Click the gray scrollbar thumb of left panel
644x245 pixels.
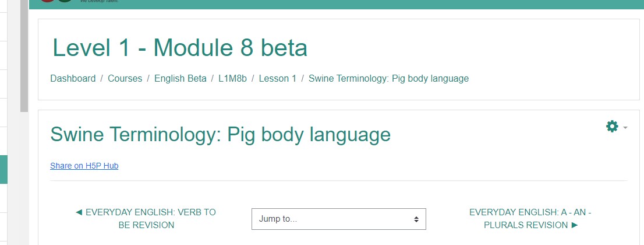click(x=24, y=56)
